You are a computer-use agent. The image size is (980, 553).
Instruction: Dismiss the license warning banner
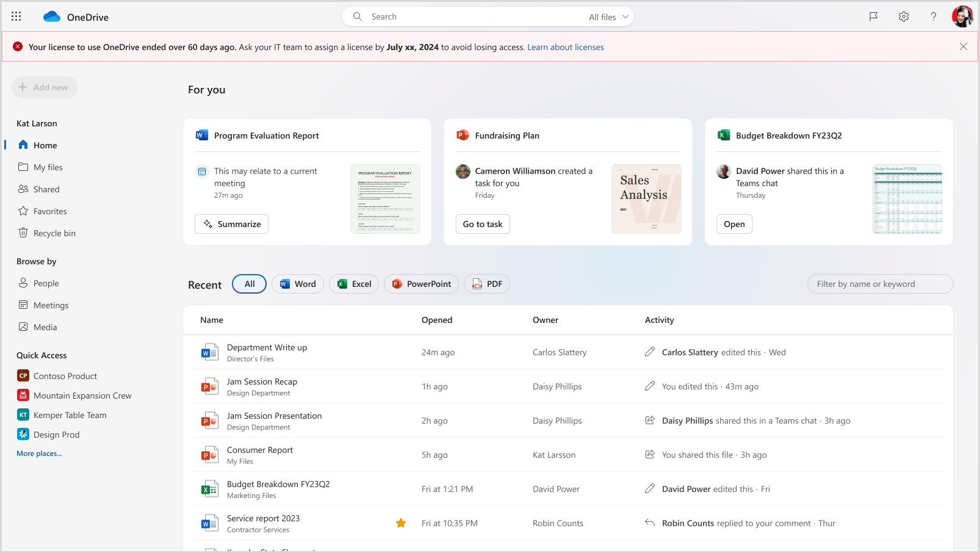tap(964, 46)
